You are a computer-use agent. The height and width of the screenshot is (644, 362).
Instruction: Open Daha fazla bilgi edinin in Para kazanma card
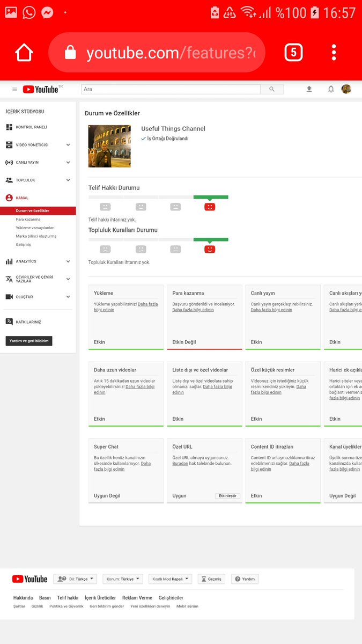193,310
